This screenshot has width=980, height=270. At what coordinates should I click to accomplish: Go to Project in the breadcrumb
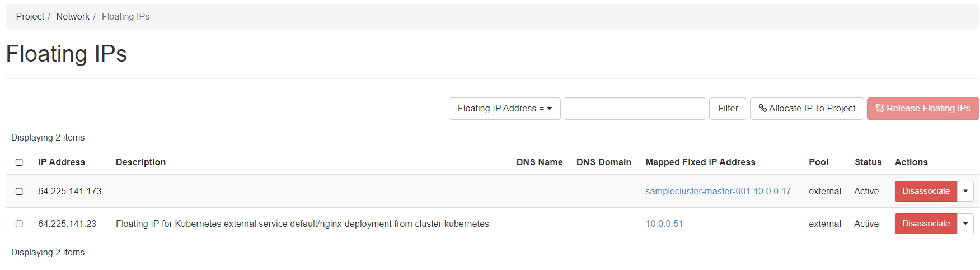30,17
